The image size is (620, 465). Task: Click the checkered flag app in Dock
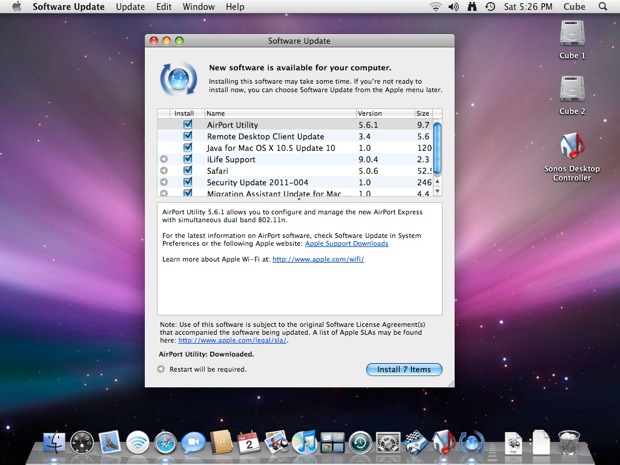coord(416,442)
